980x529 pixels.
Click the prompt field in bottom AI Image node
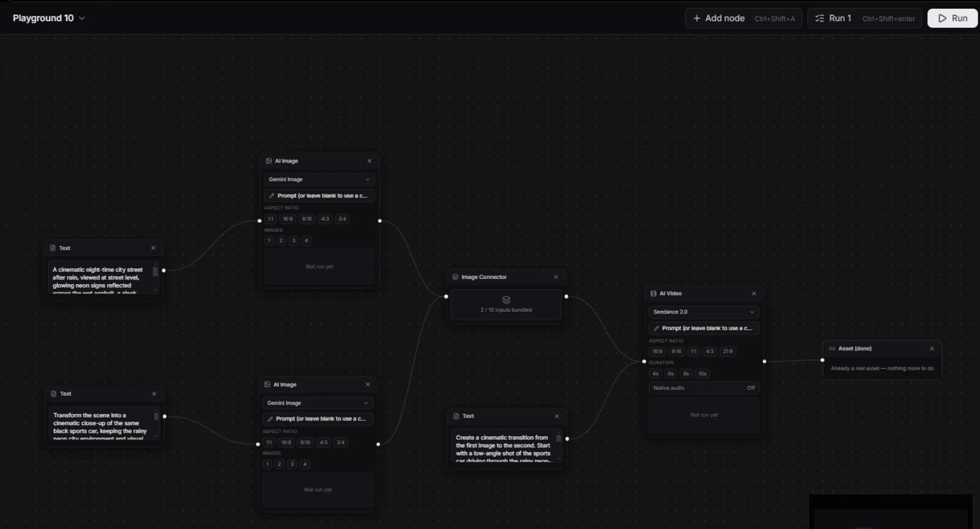(318, 419)
